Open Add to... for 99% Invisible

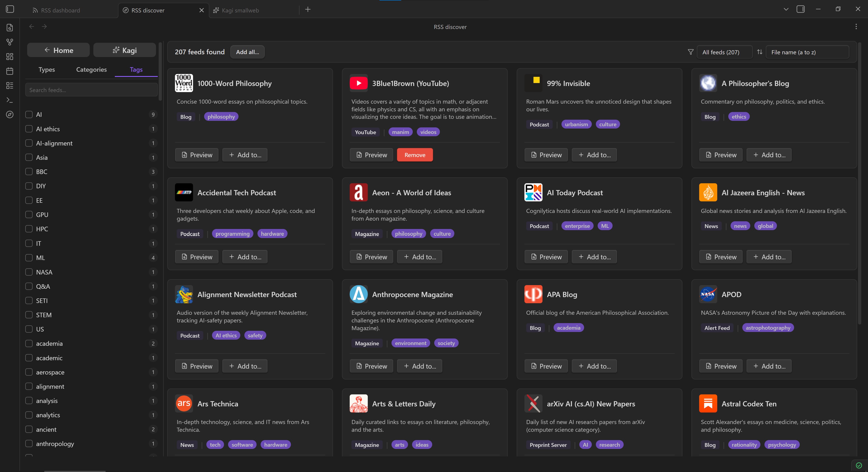(594, 155)
